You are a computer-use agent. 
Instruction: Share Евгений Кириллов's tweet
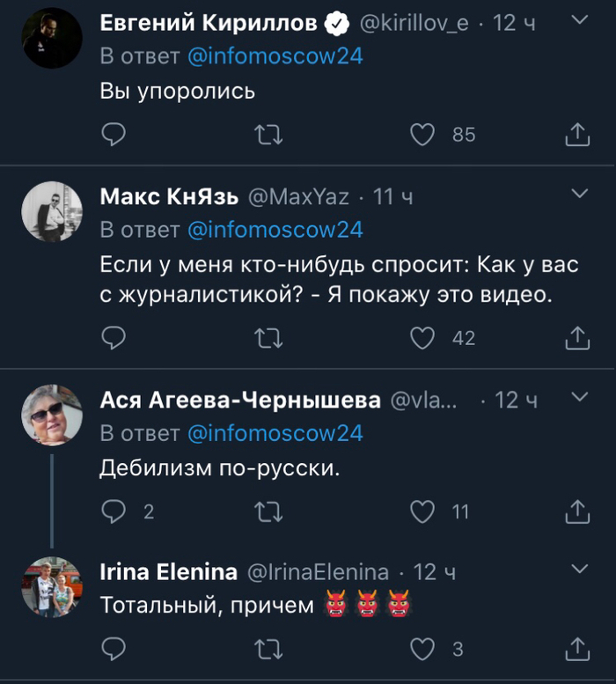[576, 134]
